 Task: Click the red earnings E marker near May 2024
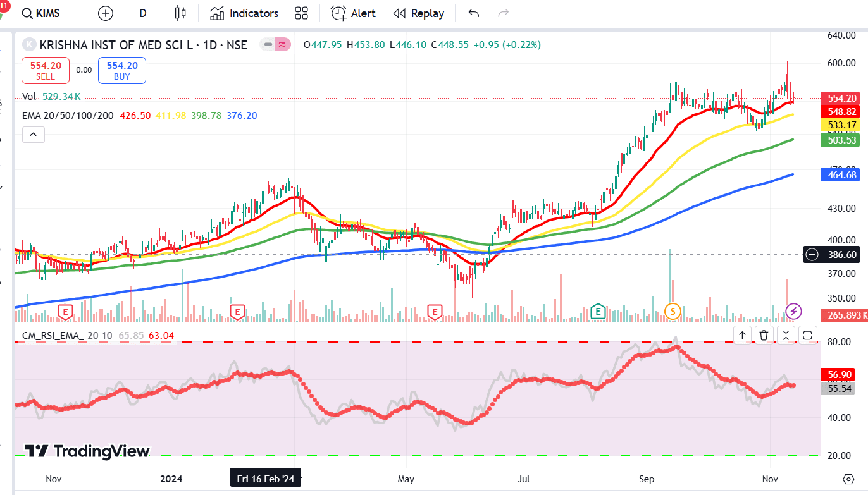435,310
